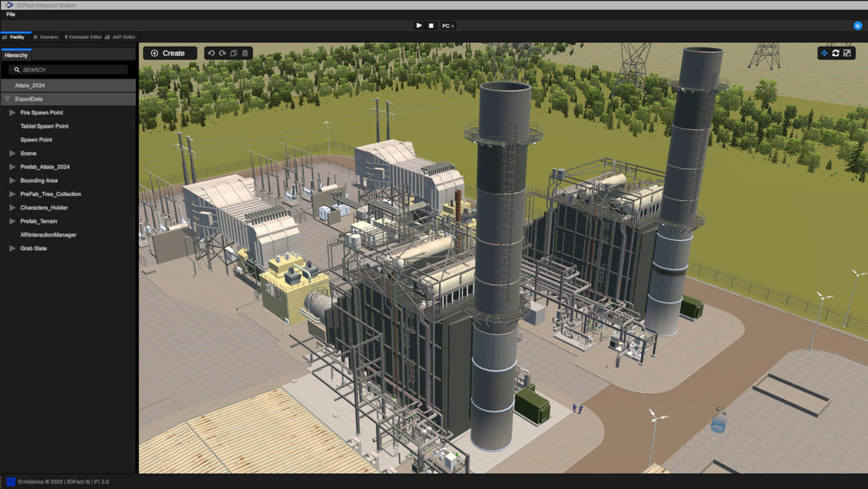Click the undo arrow icon
The width and height of the screenshot is (868, 489).
click(x=212, y=53)
